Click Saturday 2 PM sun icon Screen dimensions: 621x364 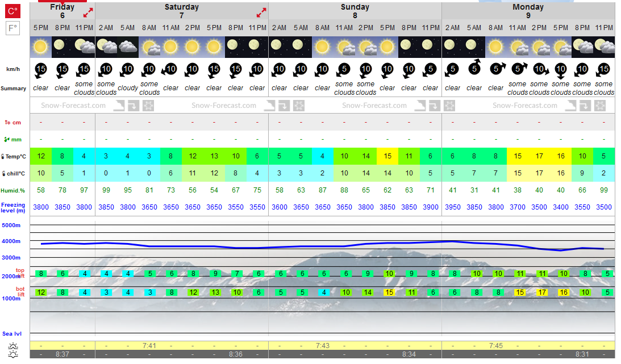pos(193,47)
